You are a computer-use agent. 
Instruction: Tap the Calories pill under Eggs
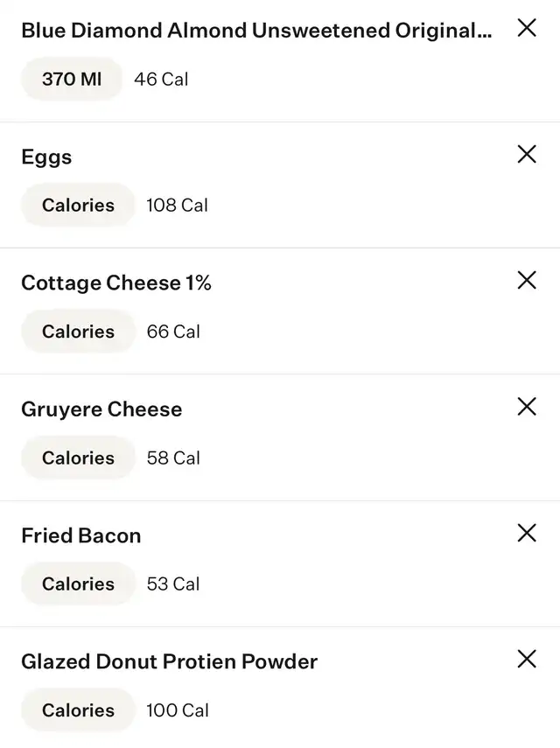78,205
